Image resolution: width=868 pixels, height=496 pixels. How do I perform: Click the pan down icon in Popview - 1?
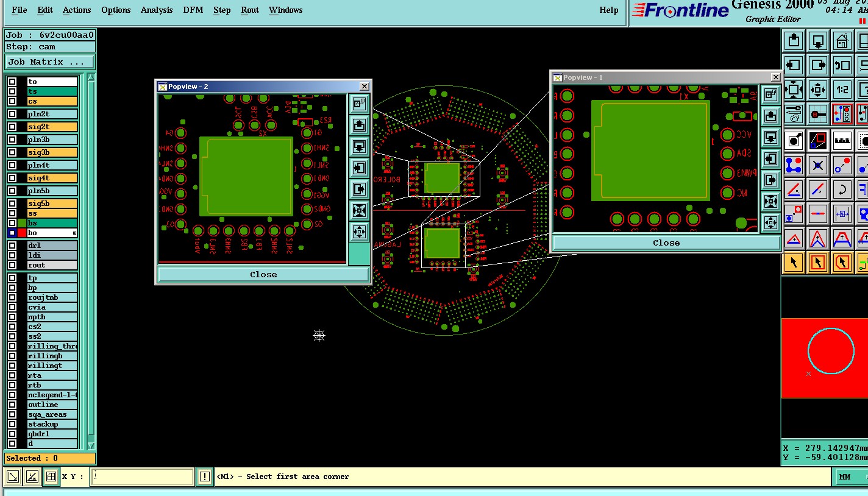770,137
